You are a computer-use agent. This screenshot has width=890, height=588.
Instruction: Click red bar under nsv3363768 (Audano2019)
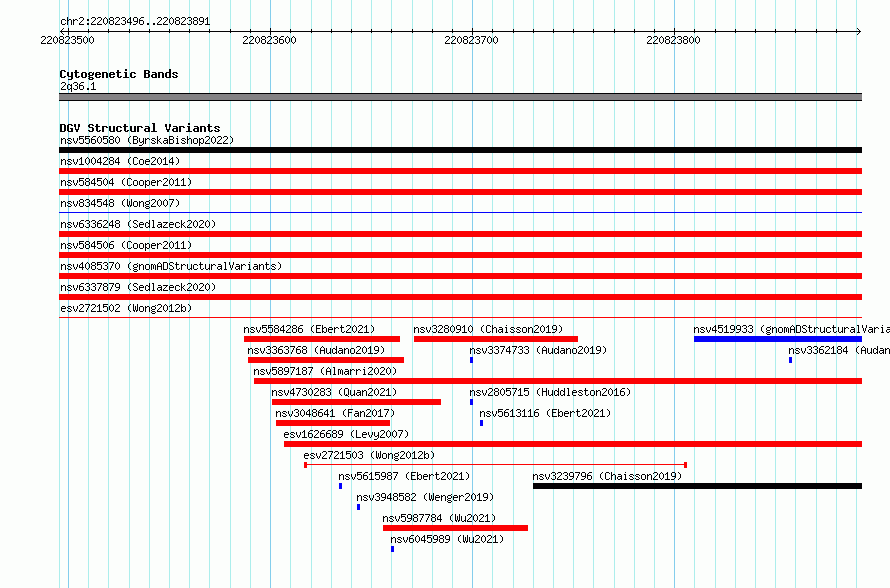pyautogui.click(x=326, y=360)
